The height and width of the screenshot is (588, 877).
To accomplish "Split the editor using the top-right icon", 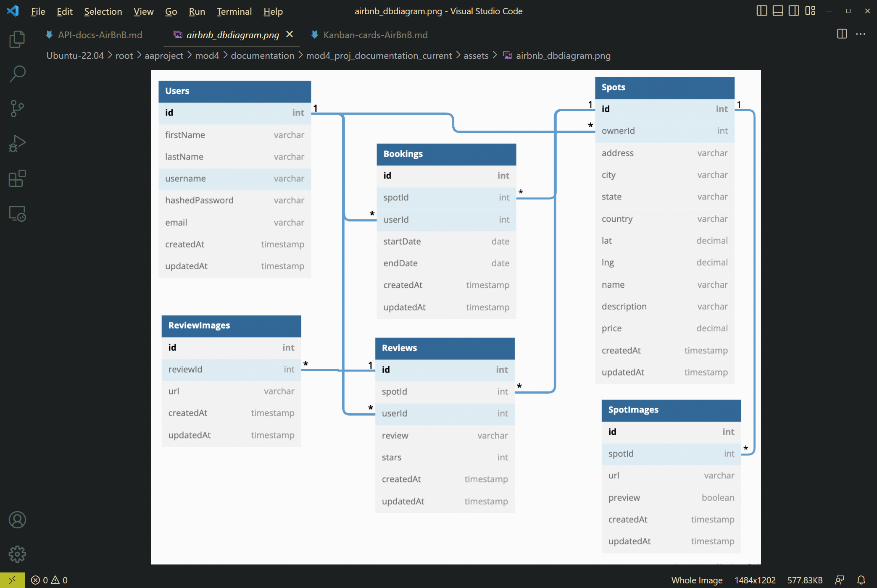I will click(x=841, y=34).
